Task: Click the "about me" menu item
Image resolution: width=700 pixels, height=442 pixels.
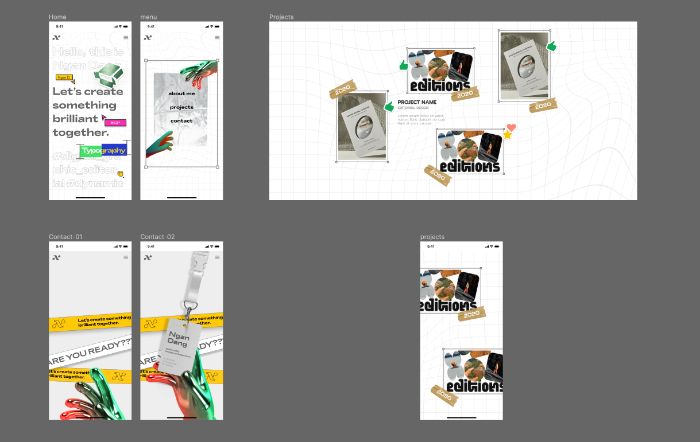Action: pyautogui.click(x=181, y=94)
